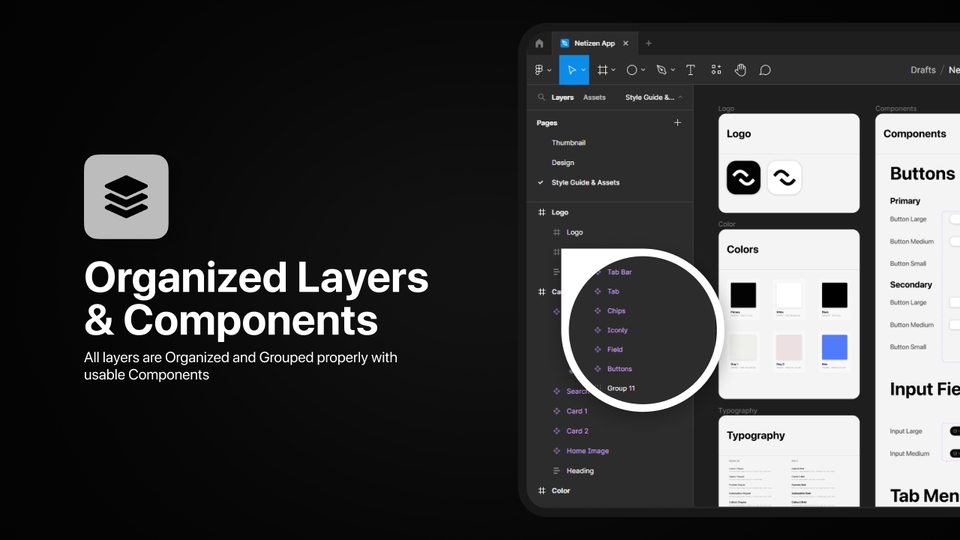Select the Ellipse shape tool icon
960x540 pixels.
pos(632,70)
